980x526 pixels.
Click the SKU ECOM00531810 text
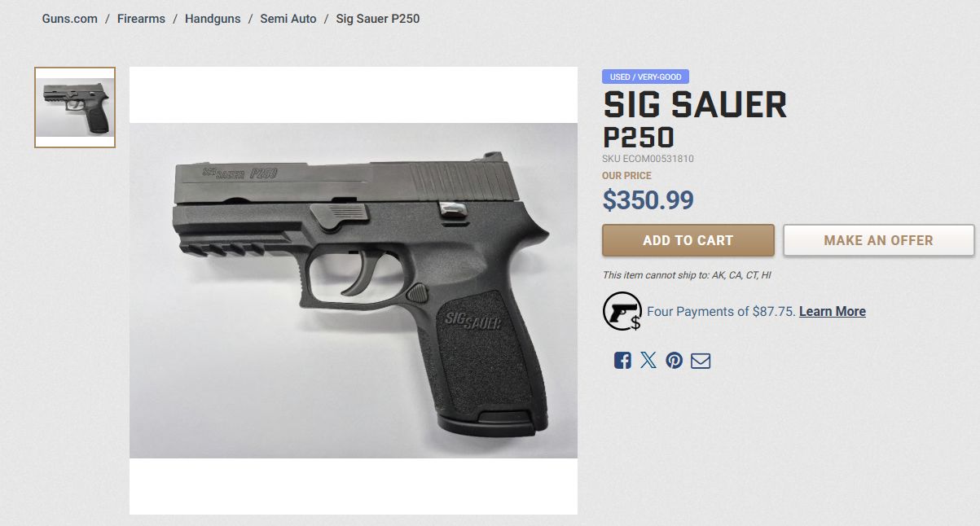648,159
